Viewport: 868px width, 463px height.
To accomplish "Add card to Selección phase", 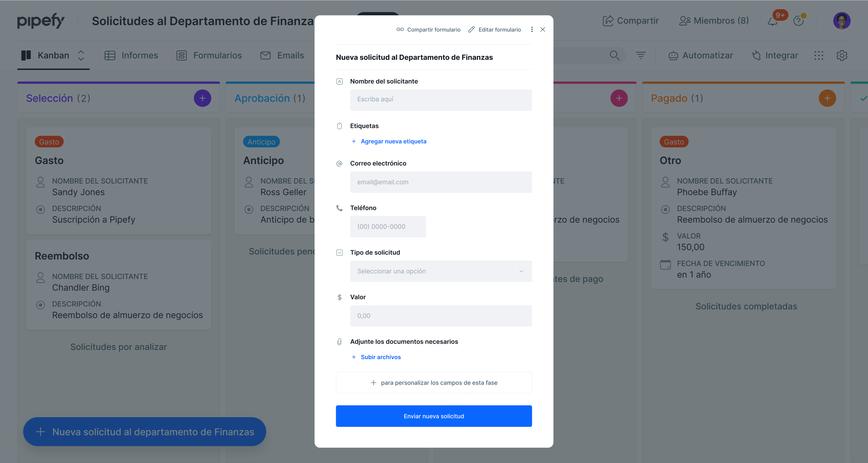I will point(202,98).
